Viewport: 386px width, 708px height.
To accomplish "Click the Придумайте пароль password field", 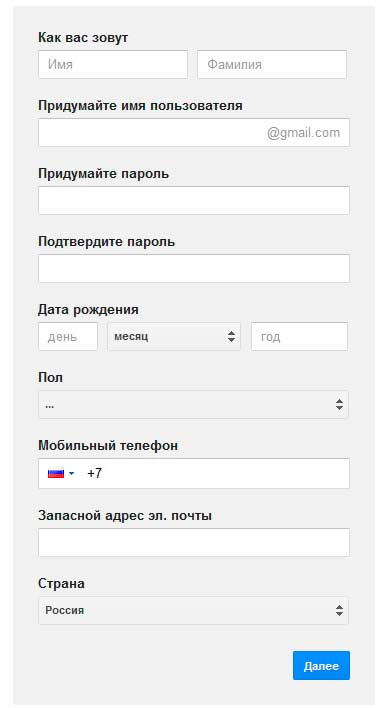I will coord(194,200).
